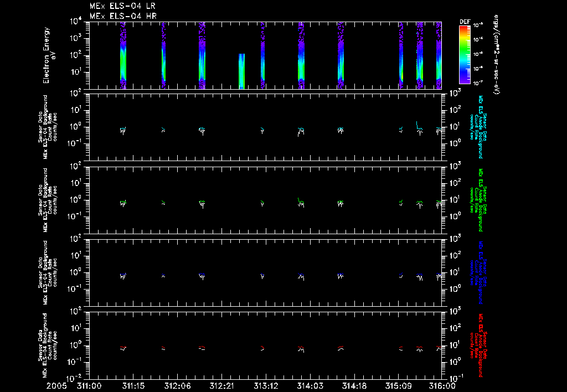Image resolution: width=567 pixels, height=392 pixels.
Task: Click the '315:09' time axis label
Action: coord(398,386)
